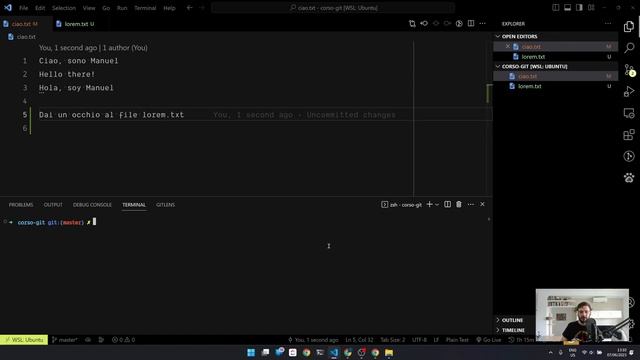Collapse the CORSO-GIT folder section
Screen dimensions: 640x360
[556, 66]
